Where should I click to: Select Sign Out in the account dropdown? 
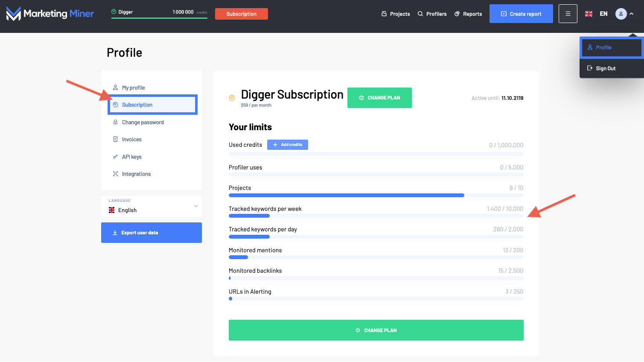pyautogui.click(x=612, y=68)
